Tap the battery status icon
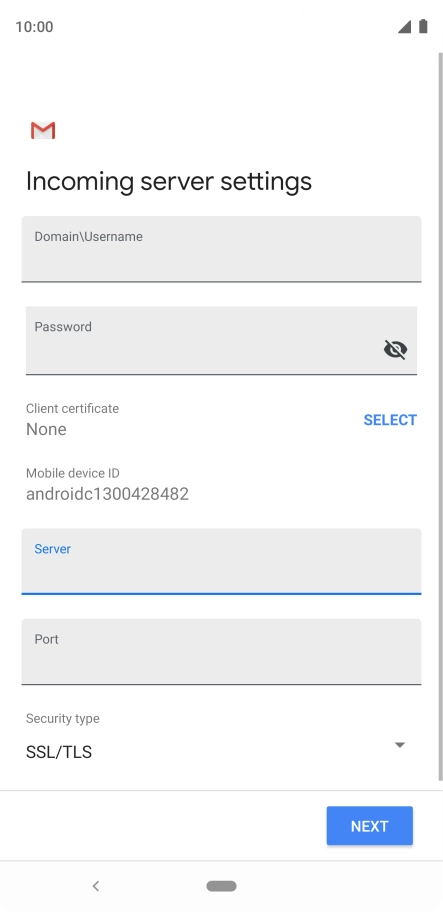 [x=423, y=26]
